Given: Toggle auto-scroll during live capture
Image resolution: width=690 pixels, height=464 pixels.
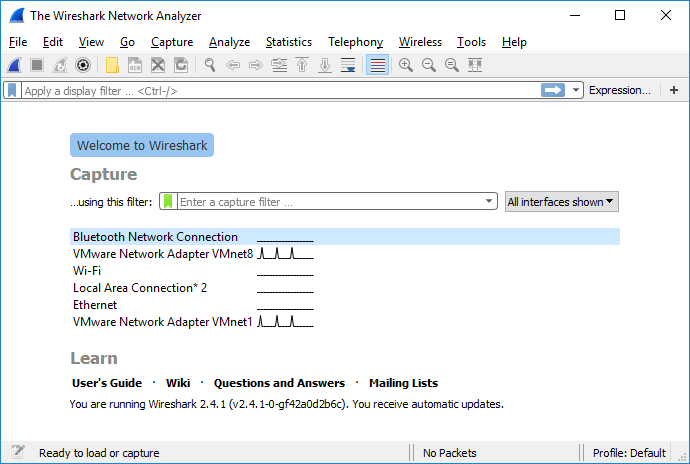Looking at the screenshot, I should (348, 65).
